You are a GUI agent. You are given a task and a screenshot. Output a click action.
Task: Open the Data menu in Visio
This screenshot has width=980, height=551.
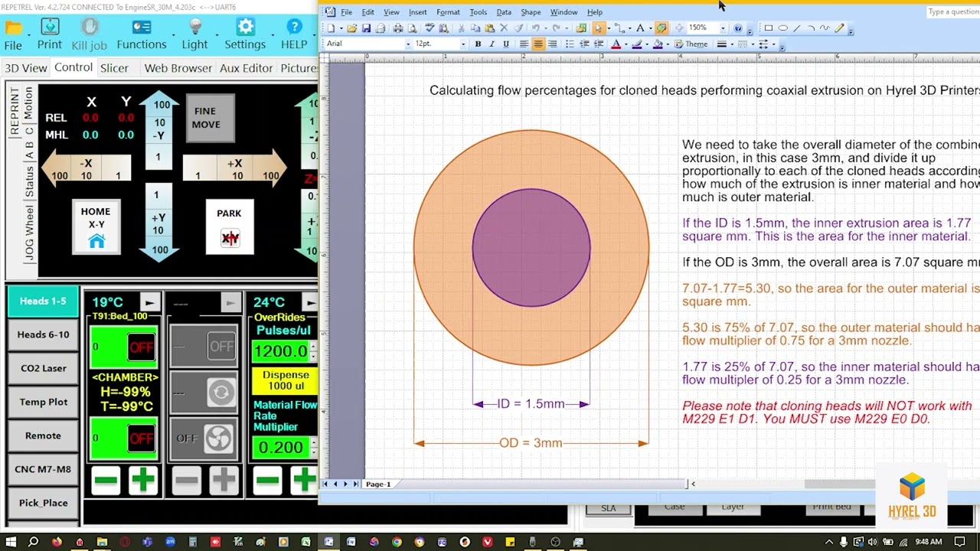[504, 12]
